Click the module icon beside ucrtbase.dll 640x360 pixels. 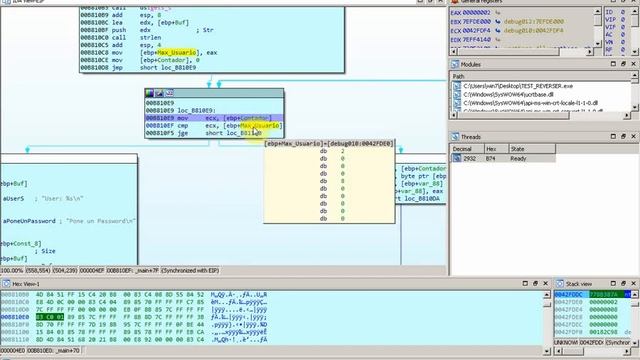(x=457, y=95)
